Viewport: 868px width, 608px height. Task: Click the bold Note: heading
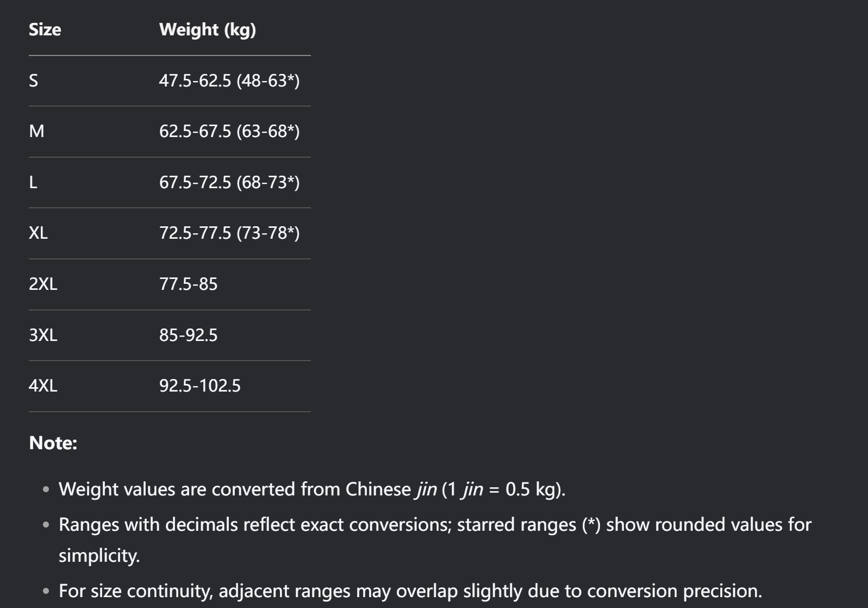(53, 443)
